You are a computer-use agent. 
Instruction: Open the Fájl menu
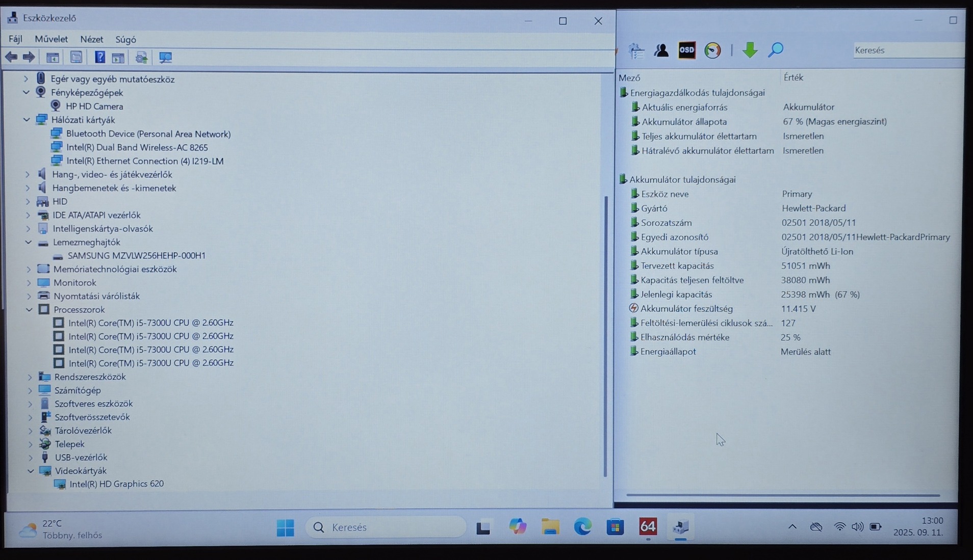click(x=15, y=39)
